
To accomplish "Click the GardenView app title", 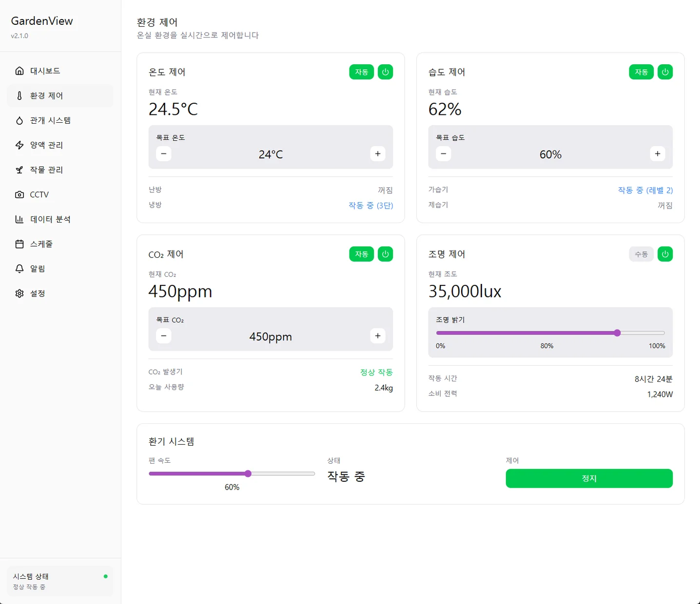I will click(x=42, y=21).
